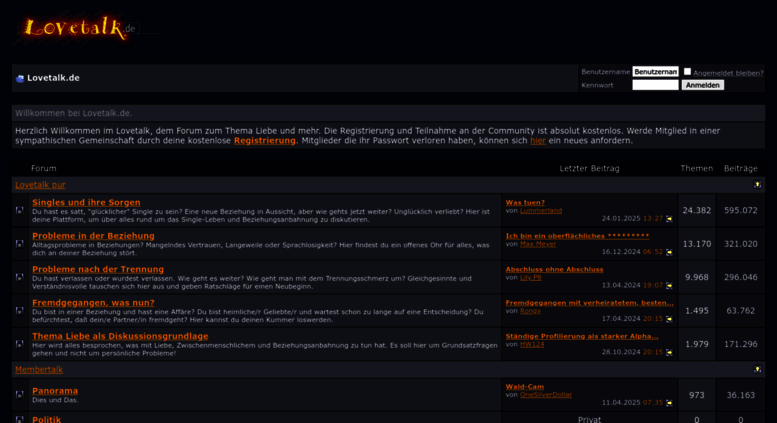Go to last post icon for Was tun?
This screenshot has height=423, width=777.
pos(669,218)
